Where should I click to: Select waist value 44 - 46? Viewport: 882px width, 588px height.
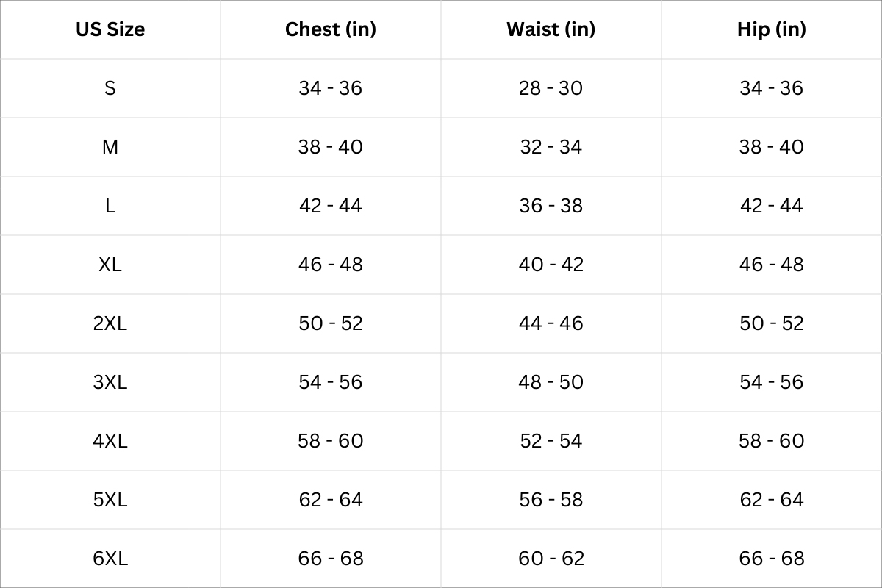(x=551, y=323)
